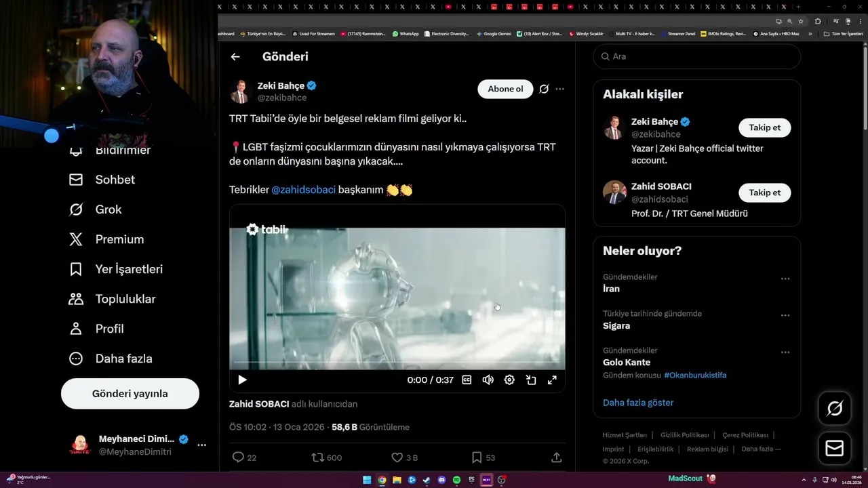Open Profil in the sidebar
Viewport: 868px width, 488px height.
click(96, 329)
